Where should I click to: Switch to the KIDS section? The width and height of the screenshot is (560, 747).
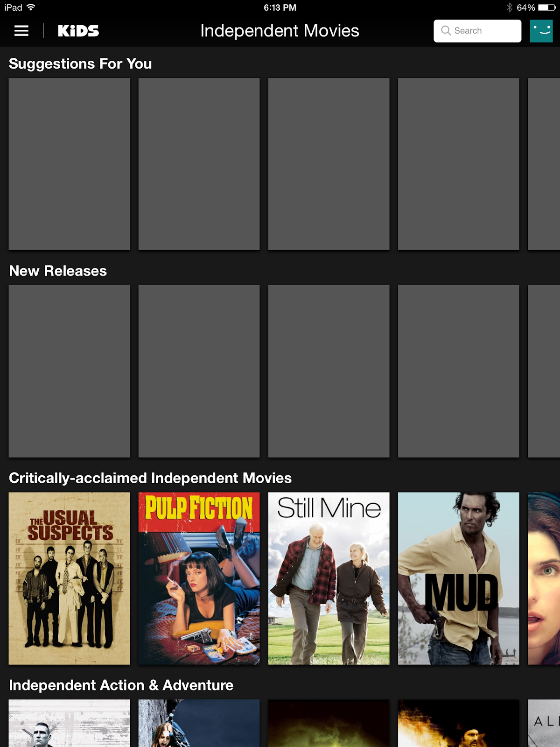coord(78,31)
